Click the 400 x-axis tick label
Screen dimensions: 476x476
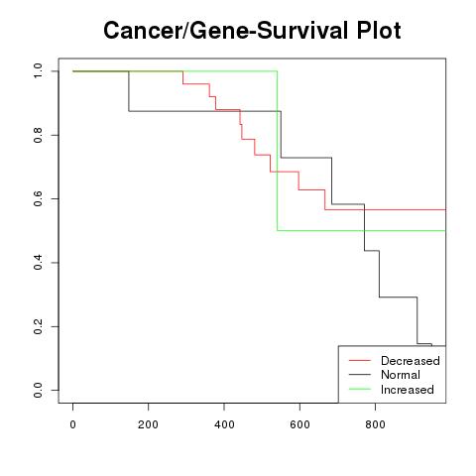[x=224, y=424]
